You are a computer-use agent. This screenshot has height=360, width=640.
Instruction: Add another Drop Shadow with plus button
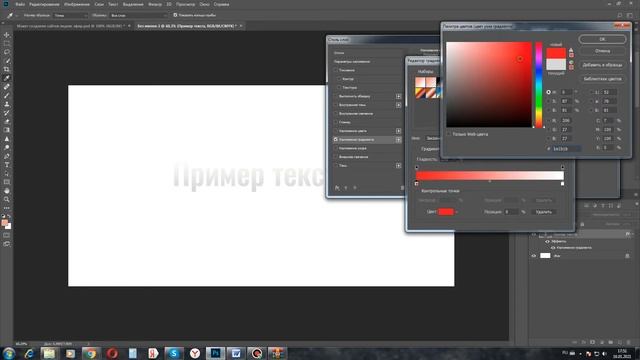coord(398,166)
